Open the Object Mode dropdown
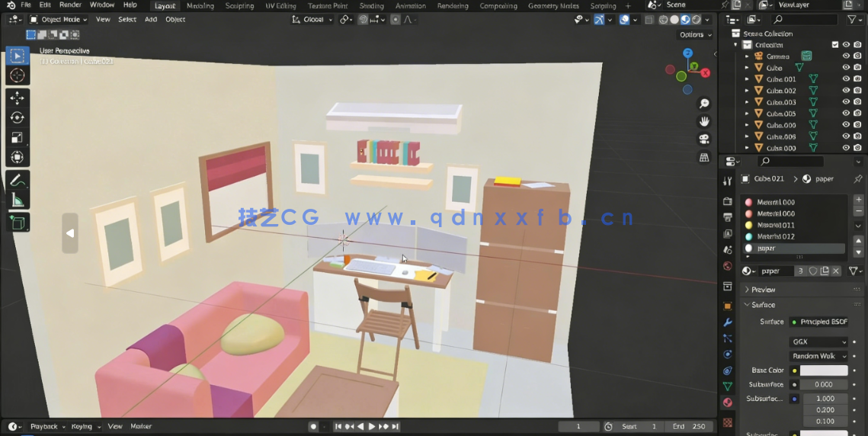The width and height of the screenshot is (868, 436). point(59,19)
